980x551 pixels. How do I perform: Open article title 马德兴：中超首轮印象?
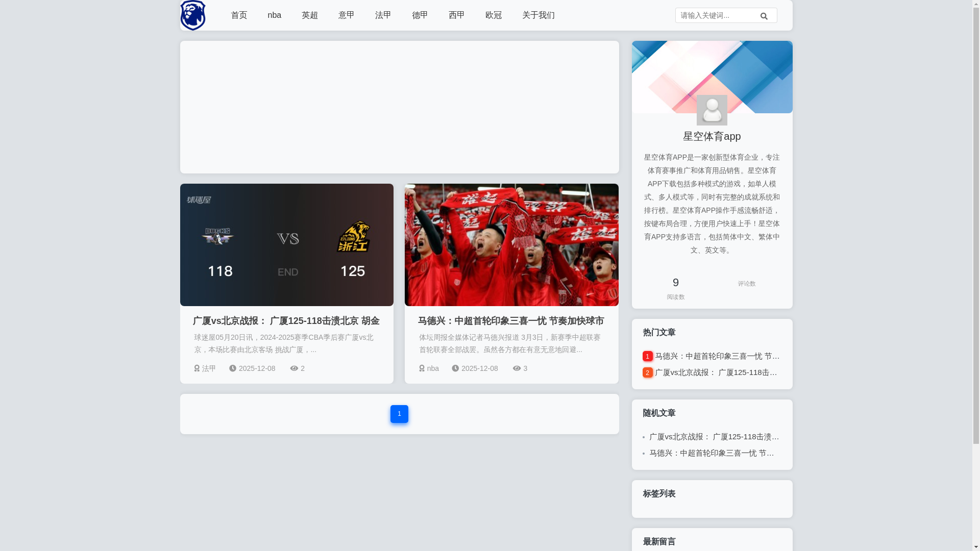511,321
